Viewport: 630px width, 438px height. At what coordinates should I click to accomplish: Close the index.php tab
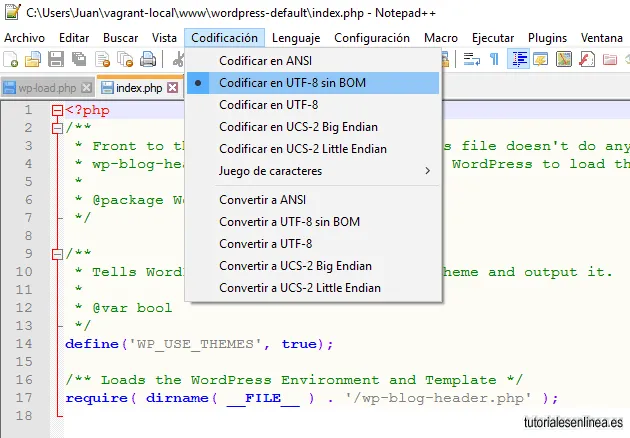[173, 88]
